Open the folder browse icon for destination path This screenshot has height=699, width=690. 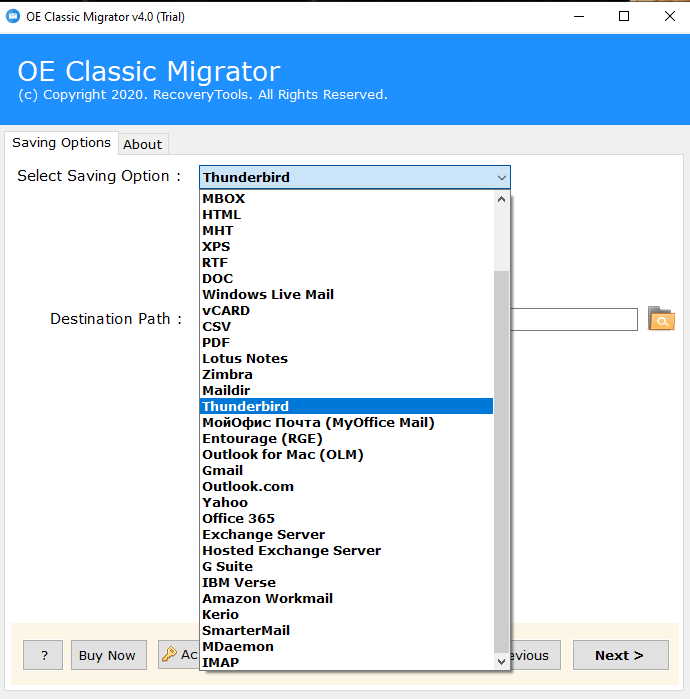[x=661, y=318]
